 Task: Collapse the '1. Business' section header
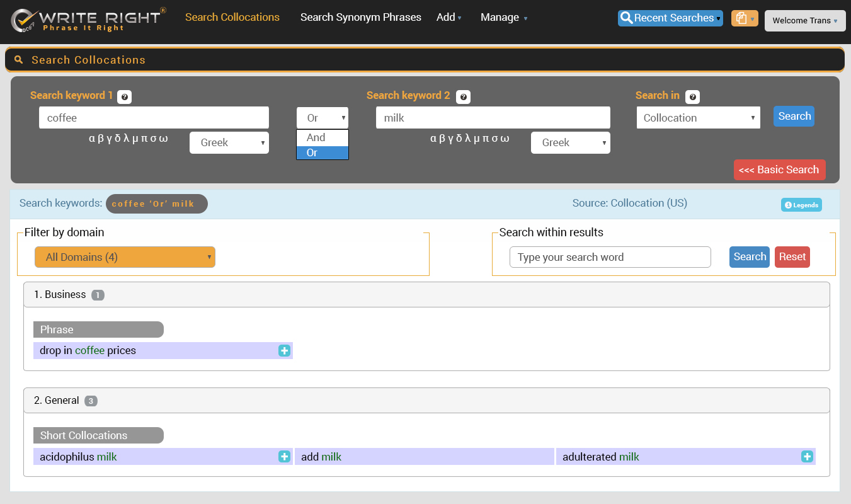point(426,295)
